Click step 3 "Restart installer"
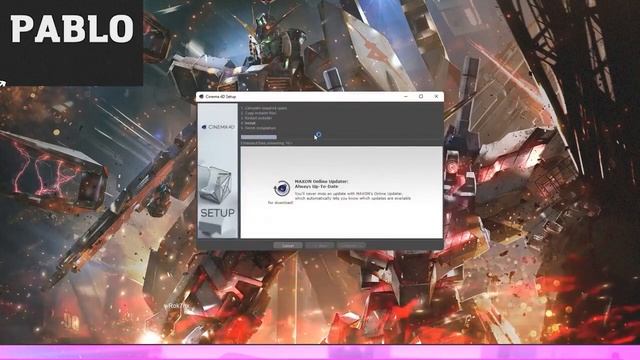 pos(256,118)
